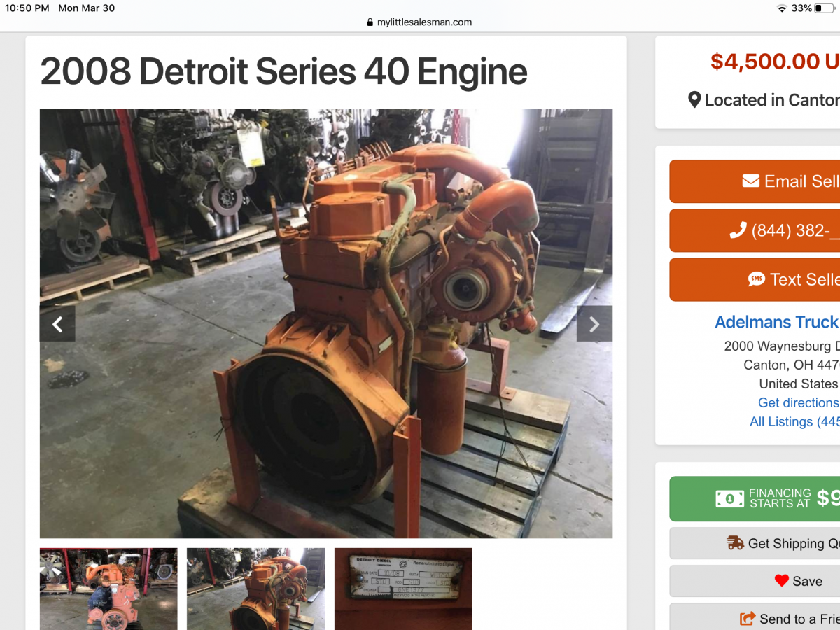Tap the padlock icon beside mylittlesalesman.com
Viewport: 840px width, 630px height.
point(370,22)
